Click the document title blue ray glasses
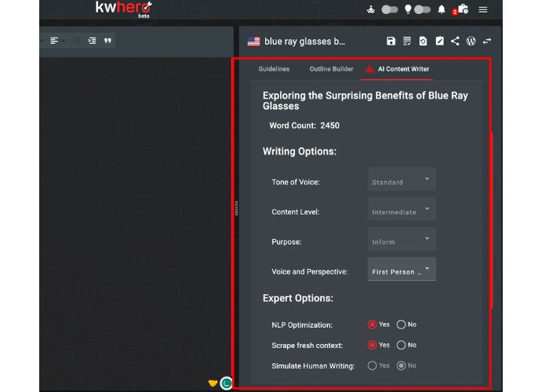This screenshot has width=549, height=392. pyautogui.click(x=304, y=42)
